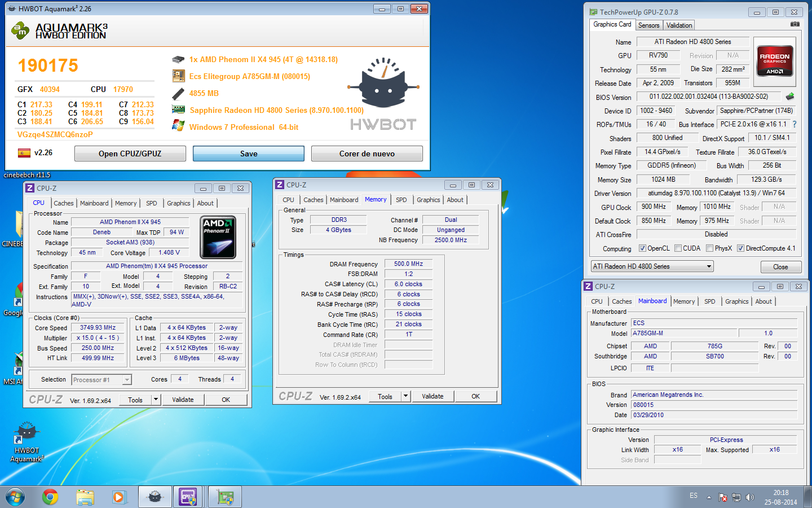
Task: Open Caches tab in left CPU-Z window
Action: click(x=64, y=203)
